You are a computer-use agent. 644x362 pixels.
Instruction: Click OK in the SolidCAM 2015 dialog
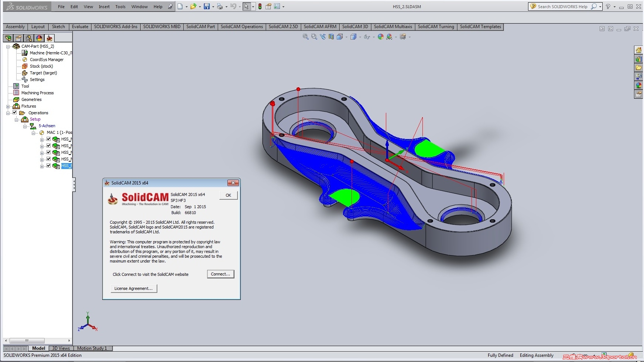[x=229, y=195]
